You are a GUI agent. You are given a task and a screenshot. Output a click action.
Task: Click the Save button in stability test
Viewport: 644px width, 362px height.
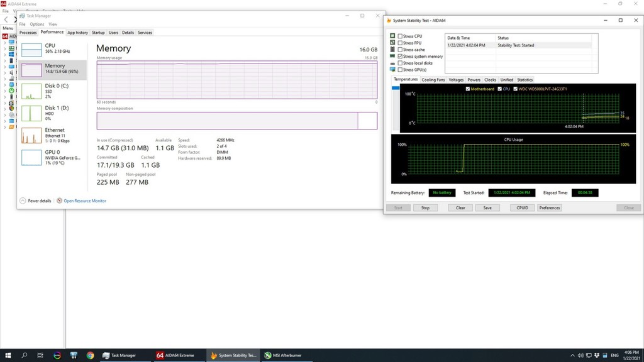[x=487, y=207]
